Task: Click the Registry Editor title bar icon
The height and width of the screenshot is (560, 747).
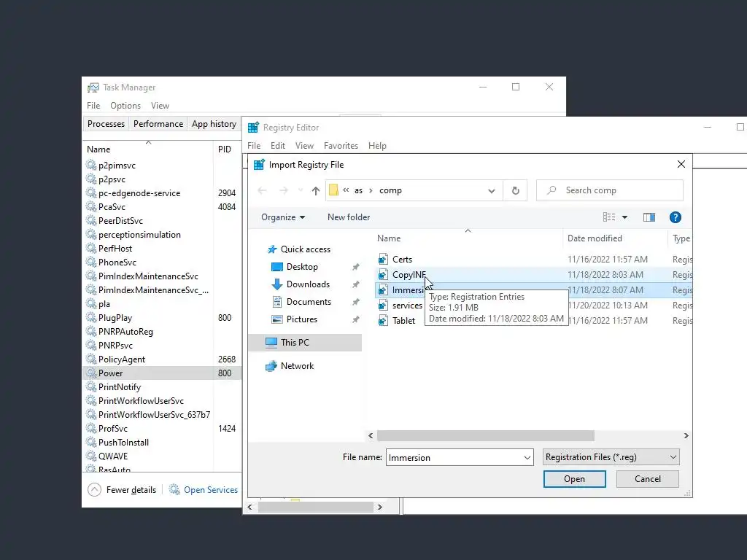Action: coord(253,127)
